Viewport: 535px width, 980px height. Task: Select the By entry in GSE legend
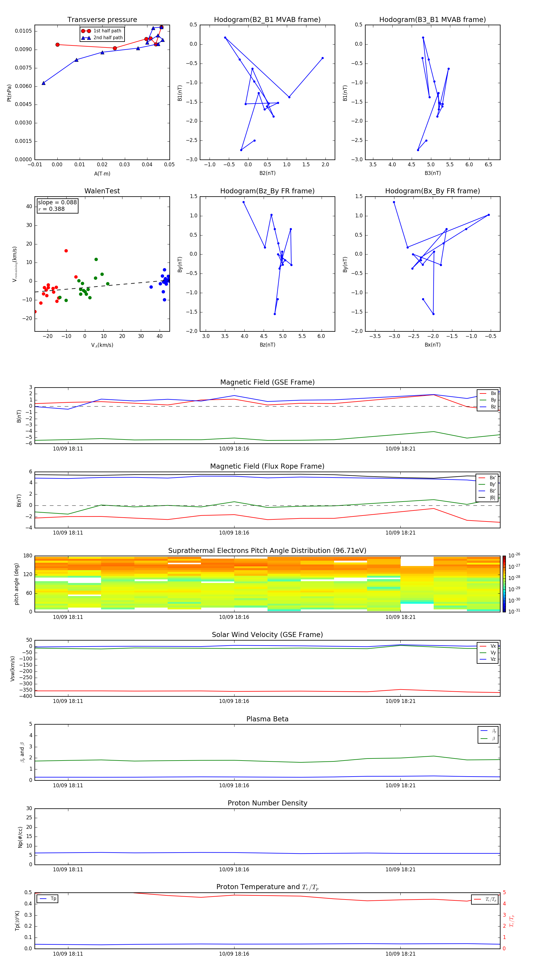[488, 400]
